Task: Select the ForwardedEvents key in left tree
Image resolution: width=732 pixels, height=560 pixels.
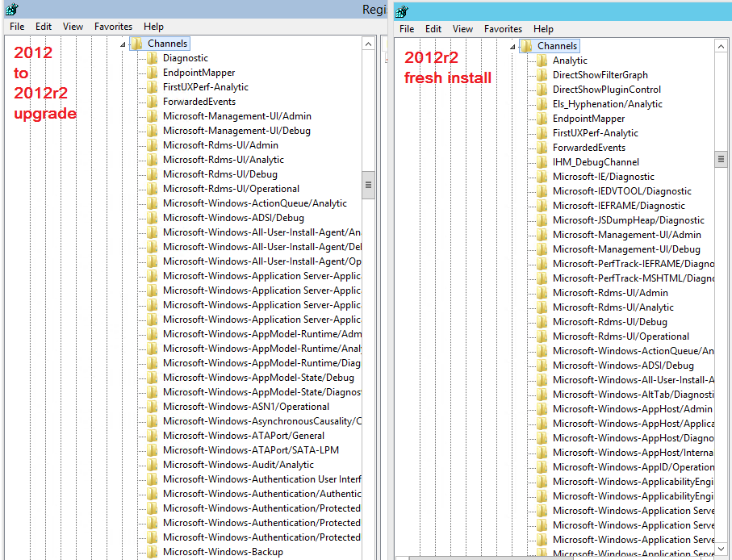Action: click(x=199, y=102)
